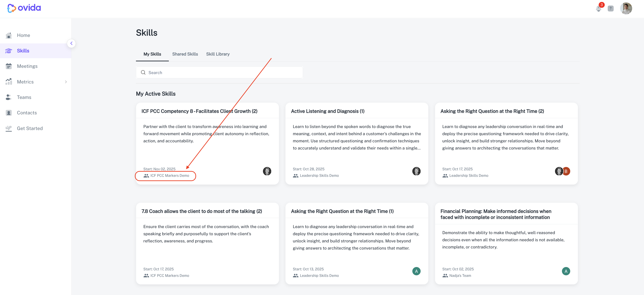
Task: Open Asking the Right Question (2) card title
Action: 492,111
